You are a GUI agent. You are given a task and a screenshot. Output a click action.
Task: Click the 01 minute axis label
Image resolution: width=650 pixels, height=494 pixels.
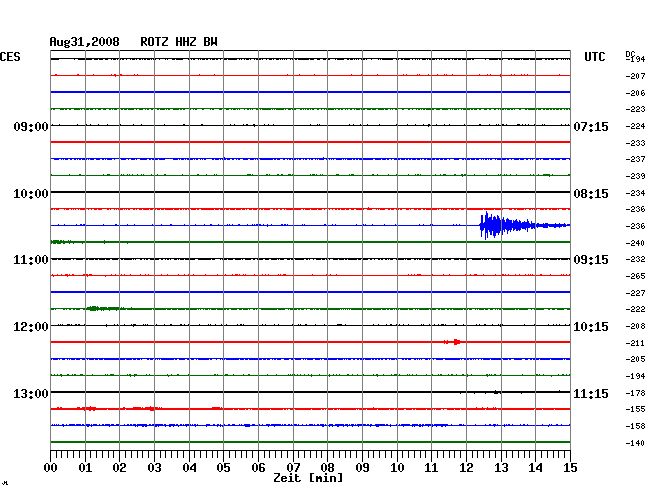click(85, 468)
